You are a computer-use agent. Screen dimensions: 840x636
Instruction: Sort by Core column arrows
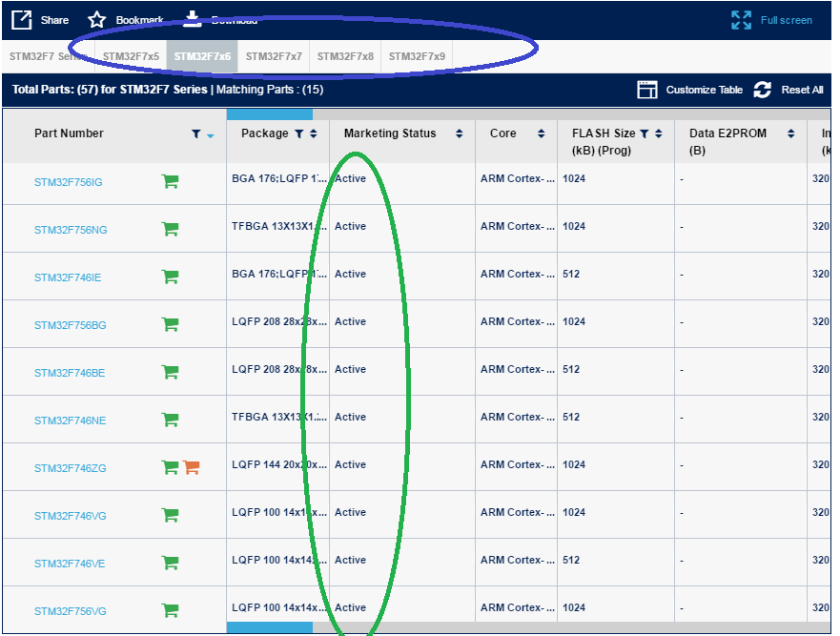click(541, 133)
